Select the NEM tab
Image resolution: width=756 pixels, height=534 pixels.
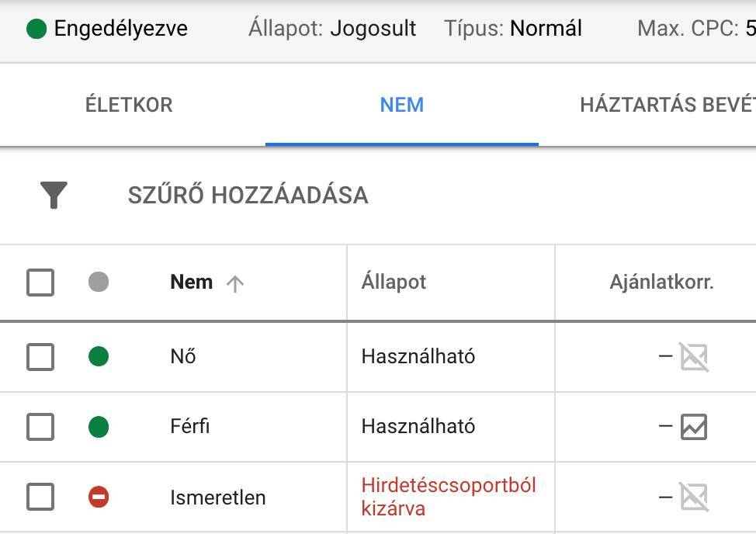[x=401, y=105]
